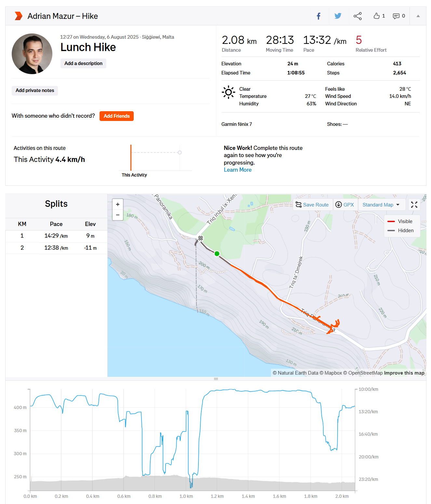Add a description to Lunch Hike
The width and height of the screenshot is (431, 504).
[x=83, y=63]
